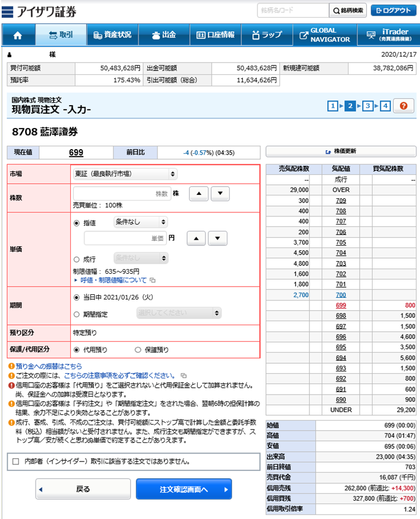Click the red question mark help icon
Image resolution: width=420 pixels, height=519 pixels.
click(403, 106)
